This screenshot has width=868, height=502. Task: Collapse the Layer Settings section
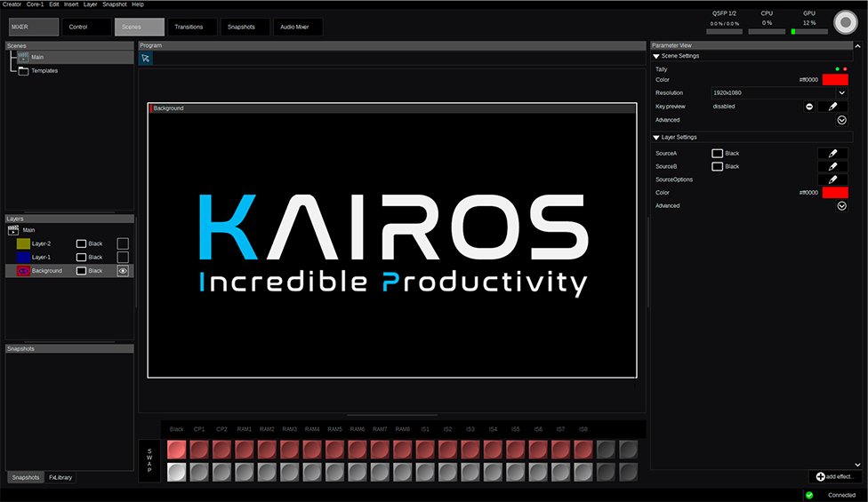656,138
